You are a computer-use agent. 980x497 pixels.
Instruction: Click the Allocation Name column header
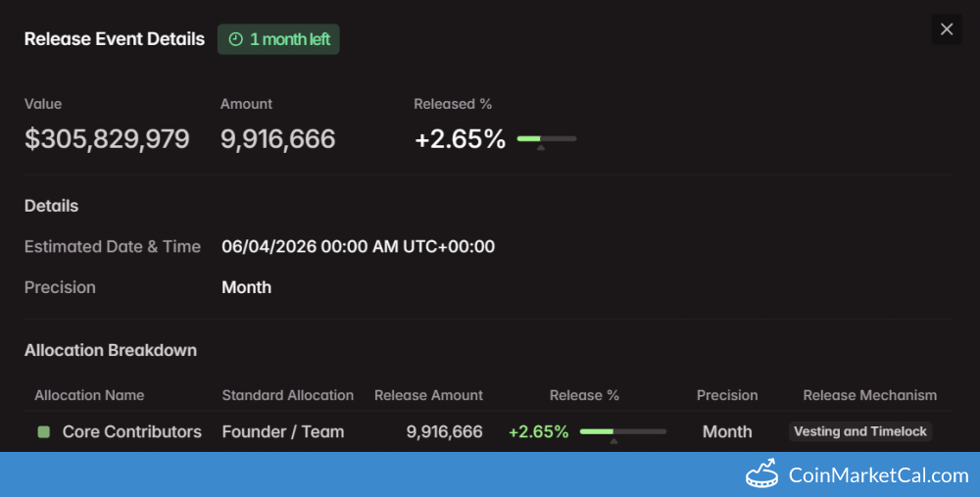point(89,395)
